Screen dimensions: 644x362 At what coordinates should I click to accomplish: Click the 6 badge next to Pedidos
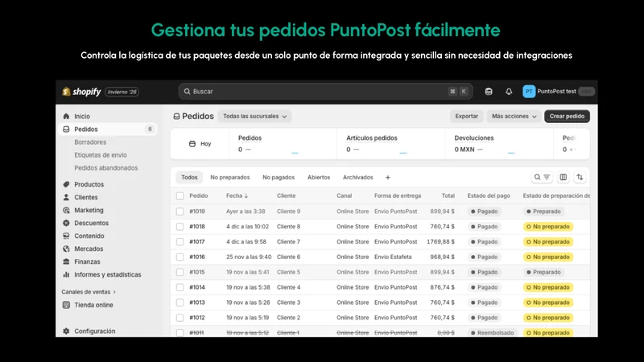150,130
